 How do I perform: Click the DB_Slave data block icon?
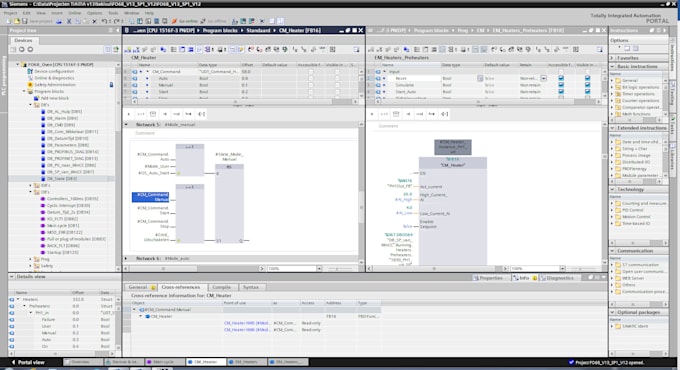coord(43,179)
